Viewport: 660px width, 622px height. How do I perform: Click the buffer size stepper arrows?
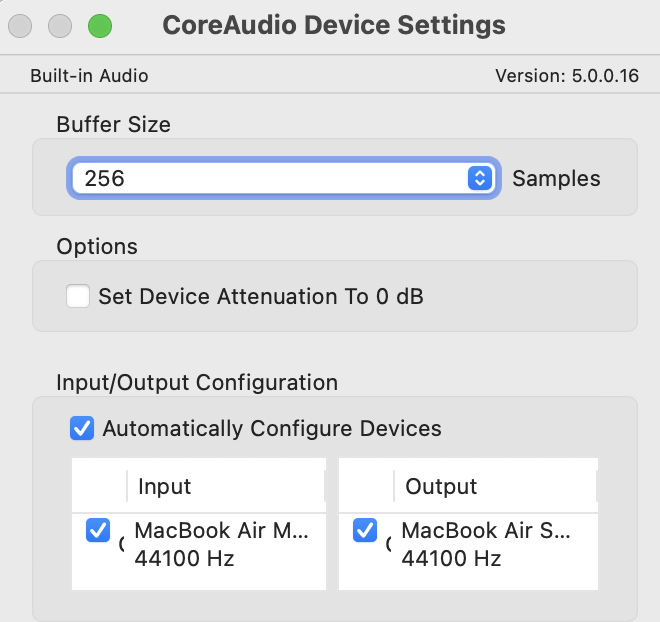tap(480, 179)
